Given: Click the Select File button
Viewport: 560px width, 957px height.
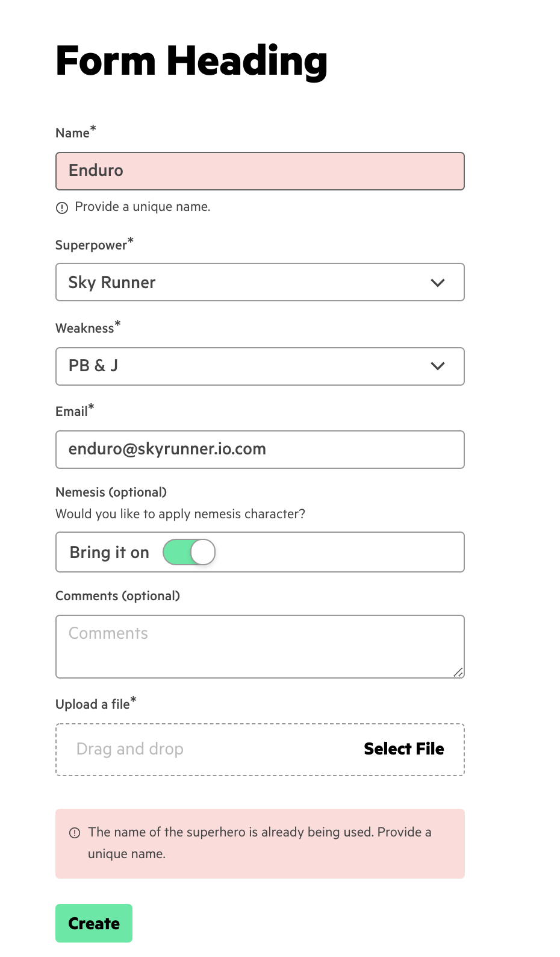Looking at the screenshot, I should pos(404,749).
